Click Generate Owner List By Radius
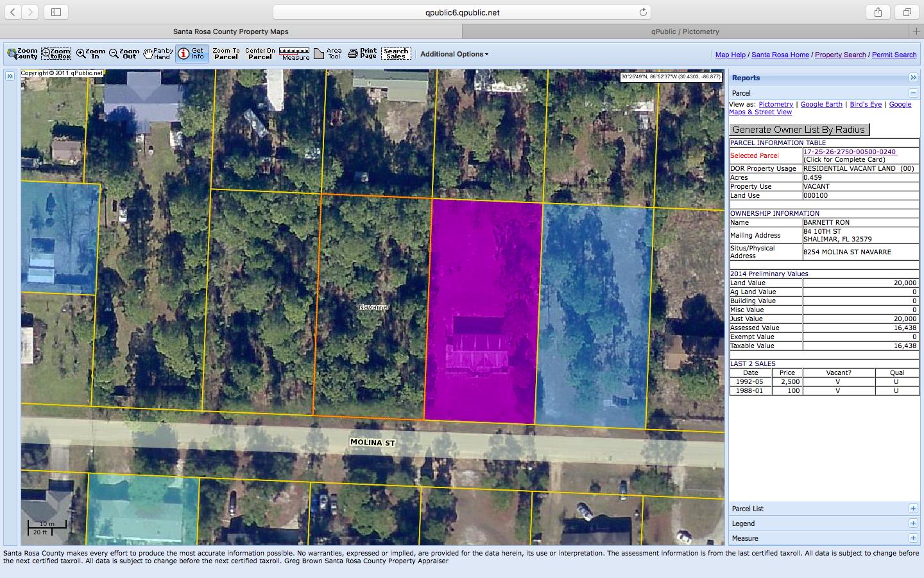 pyautogui.click(x=799, y=130)
